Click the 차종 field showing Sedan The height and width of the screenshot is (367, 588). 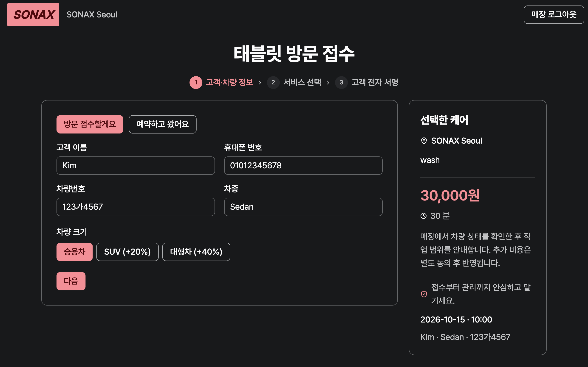pos(303,207)
